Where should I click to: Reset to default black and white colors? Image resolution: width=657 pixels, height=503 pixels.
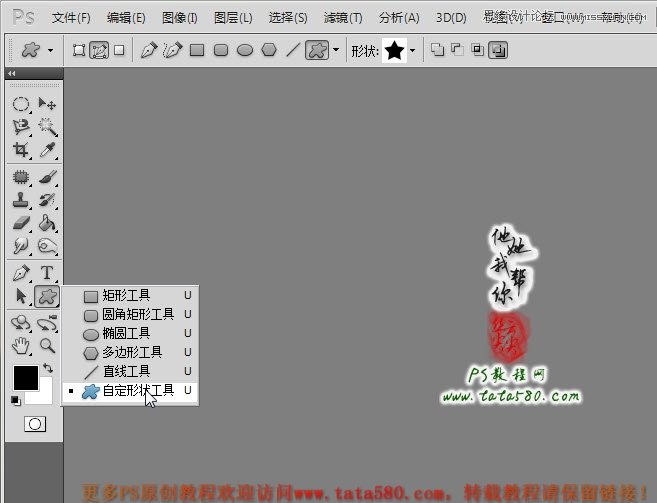16,400
